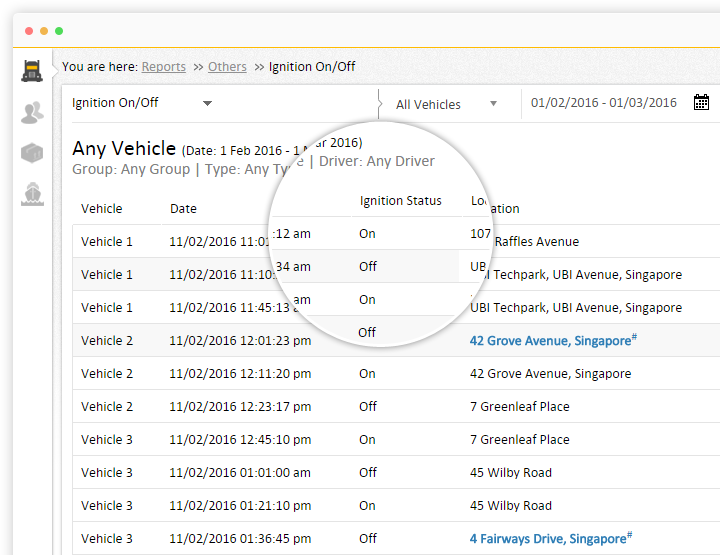
Task: Click the Vehicle column header
Action: [x=101, y=208]
